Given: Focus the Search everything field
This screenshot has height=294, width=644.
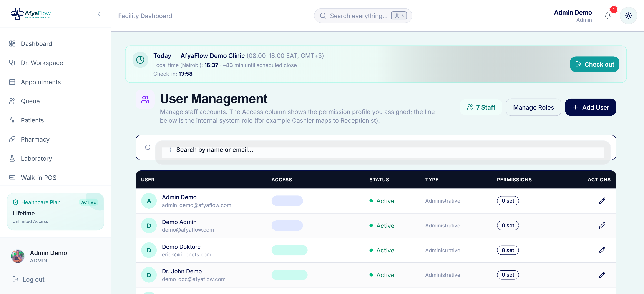Looking at the screenshot, I should pos(363,16).
